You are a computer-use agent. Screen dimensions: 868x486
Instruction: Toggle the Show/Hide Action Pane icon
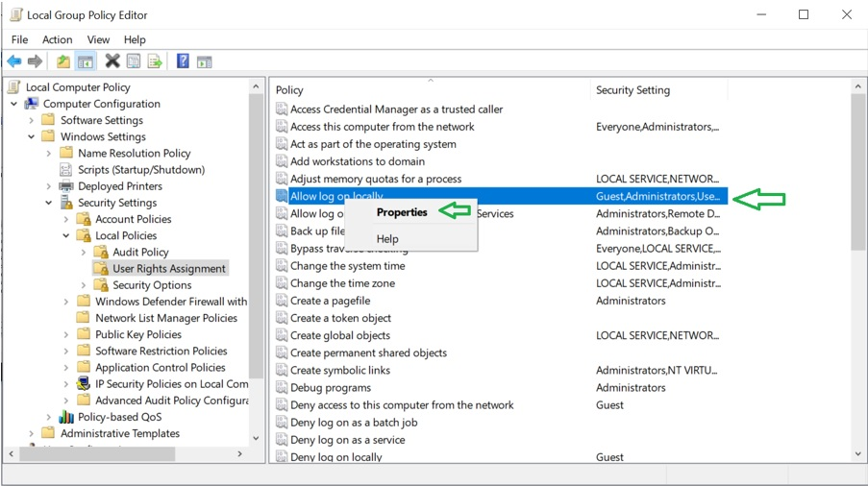click(204, 61)
